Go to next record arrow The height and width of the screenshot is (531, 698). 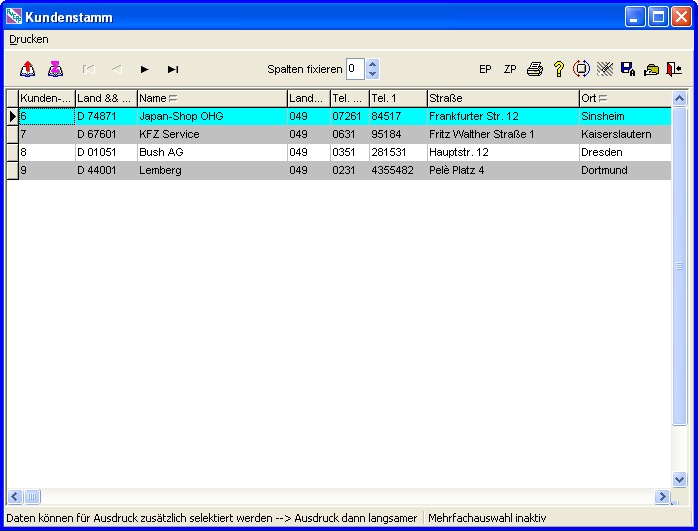tap(145, 69)
